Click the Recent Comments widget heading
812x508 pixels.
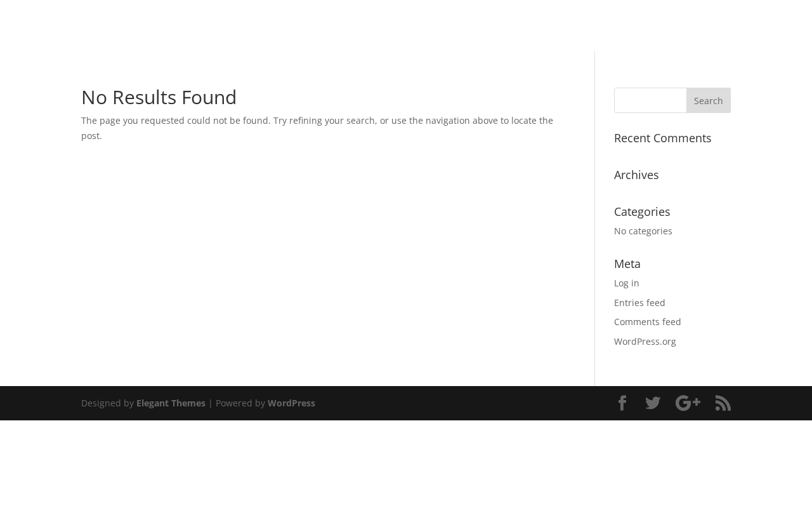point(662,138)
